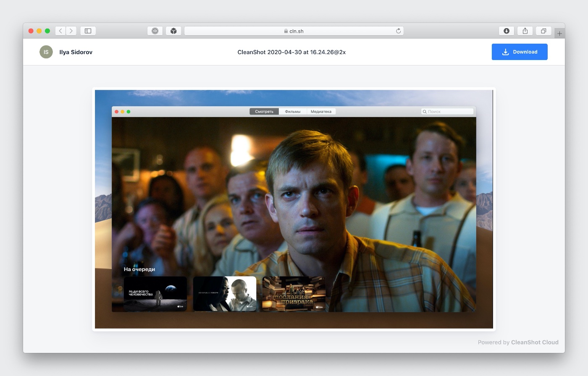588x376 pixels.
Task: Click the Ilya Sidorov username
Action: (x=76, y=52)
